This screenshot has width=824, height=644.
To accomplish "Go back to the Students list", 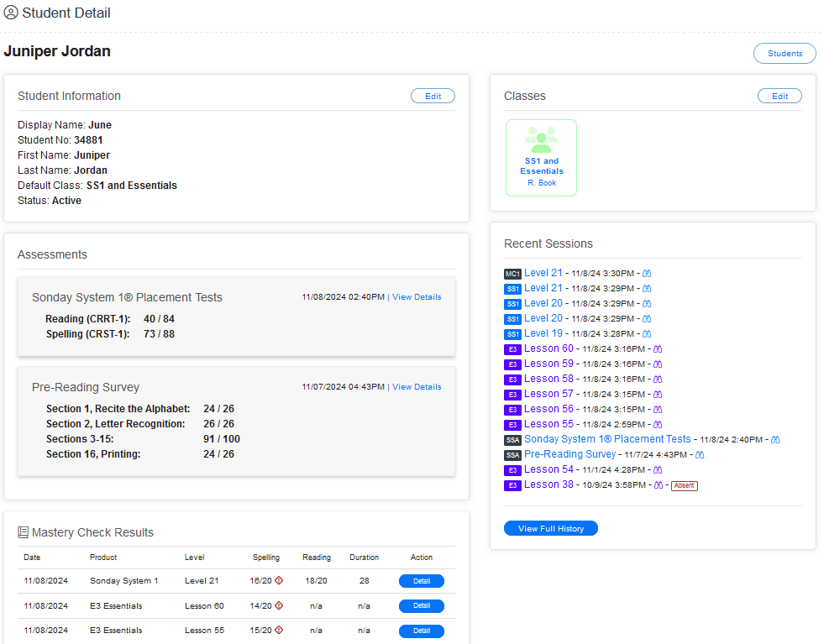I will tap(785, 54).
